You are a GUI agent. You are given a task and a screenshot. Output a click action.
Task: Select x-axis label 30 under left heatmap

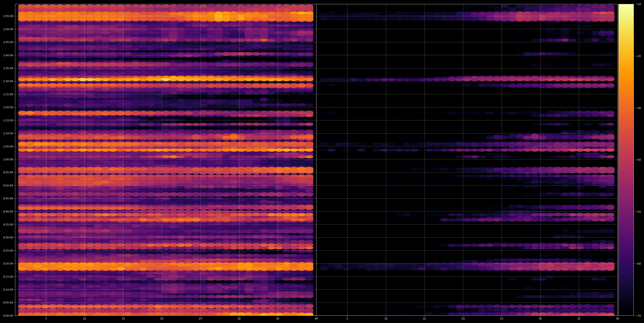click(x=239, y=319)
